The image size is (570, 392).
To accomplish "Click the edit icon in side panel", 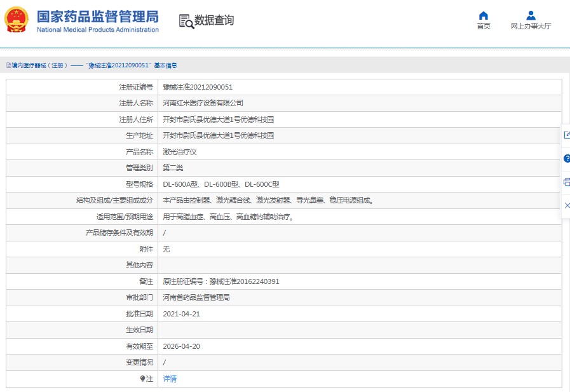I will [x=567, y=135].
